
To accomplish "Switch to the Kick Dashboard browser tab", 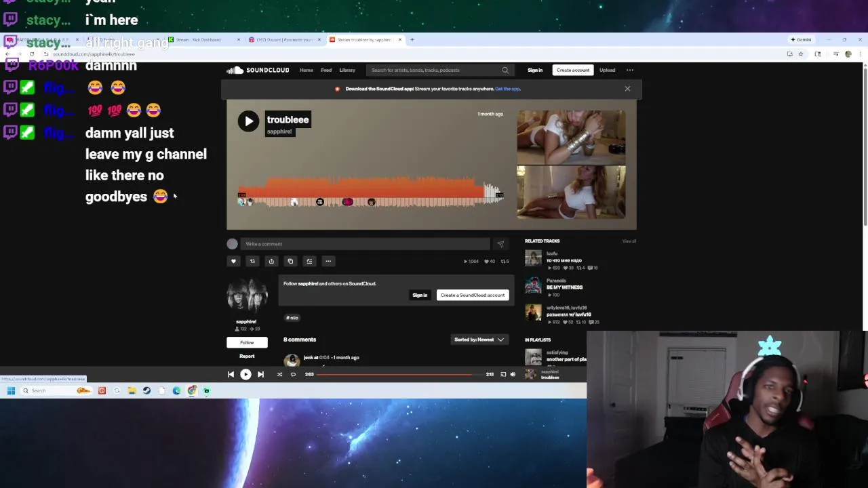I will coord(203,39).
